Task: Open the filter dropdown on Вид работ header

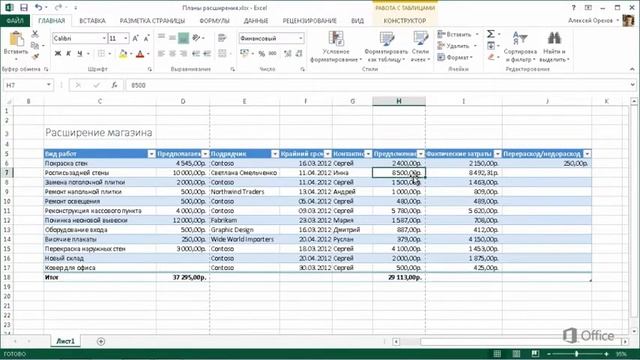Action: point(151,154)
